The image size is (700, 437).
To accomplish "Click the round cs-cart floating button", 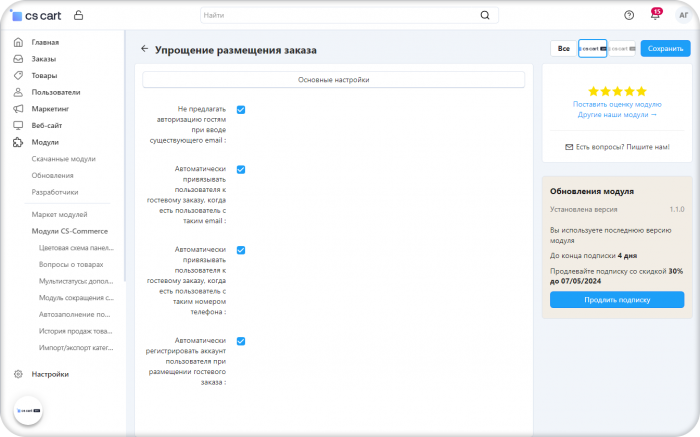I will (28, 411).
